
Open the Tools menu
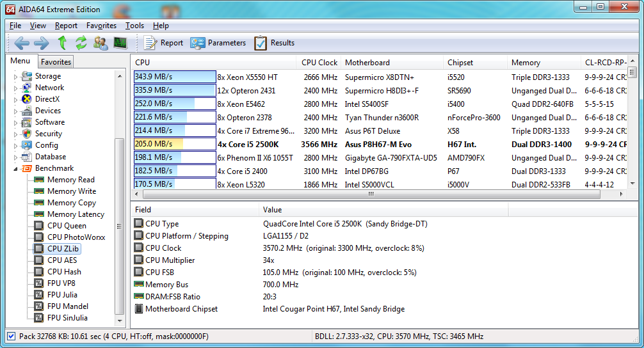(134, 26)
